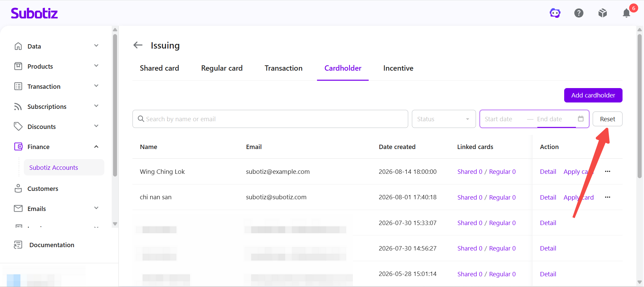Focus the Search by name or email field
The width and height of the screenshot is (644, 287).
pyautogui.click(x=270, y=119)
